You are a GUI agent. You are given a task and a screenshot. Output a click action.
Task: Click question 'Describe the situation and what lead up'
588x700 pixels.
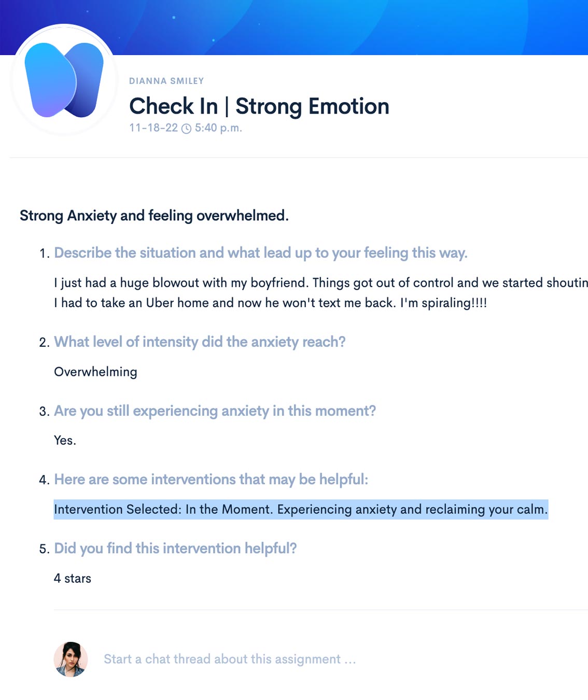click(x=261, y=253)
